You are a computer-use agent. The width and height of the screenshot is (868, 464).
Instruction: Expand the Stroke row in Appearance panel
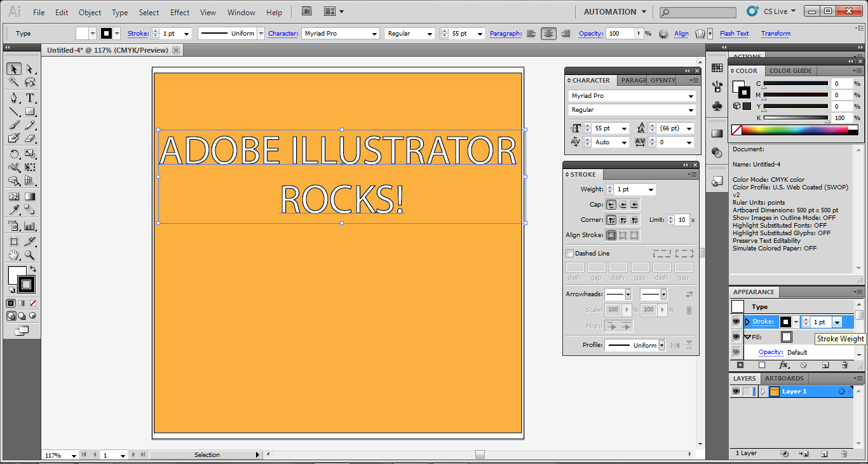(747, 322)
